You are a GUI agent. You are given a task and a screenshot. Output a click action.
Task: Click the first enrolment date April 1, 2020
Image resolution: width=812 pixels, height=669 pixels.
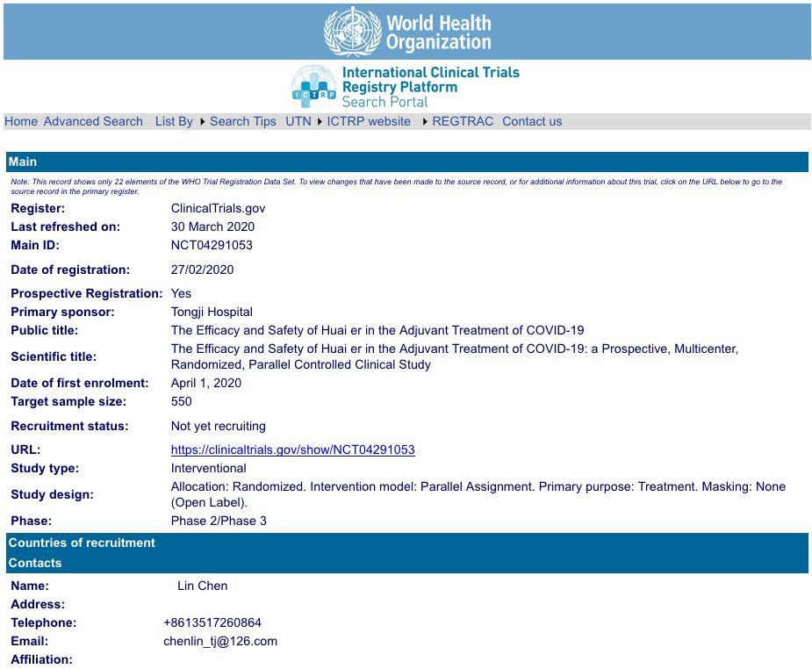coord(206,383)
